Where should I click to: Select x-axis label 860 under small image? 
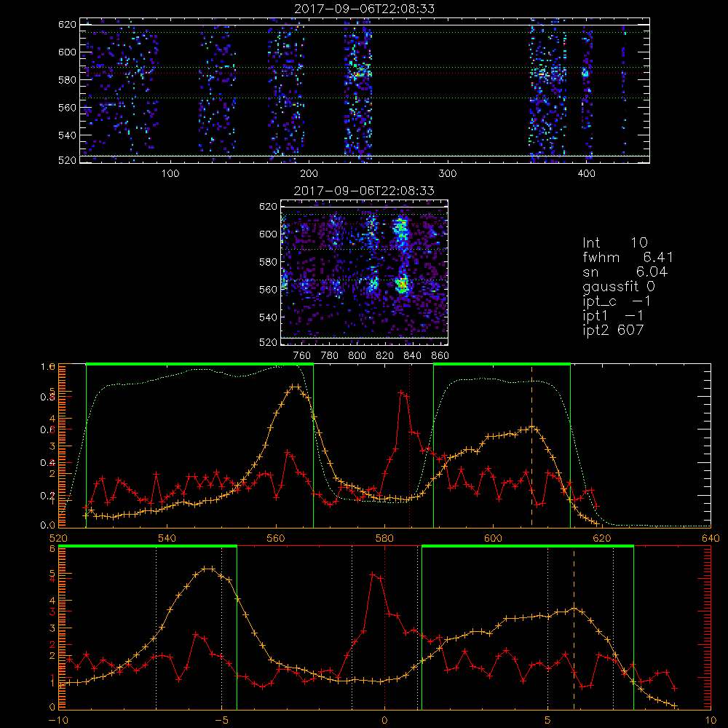click(440, 356)
